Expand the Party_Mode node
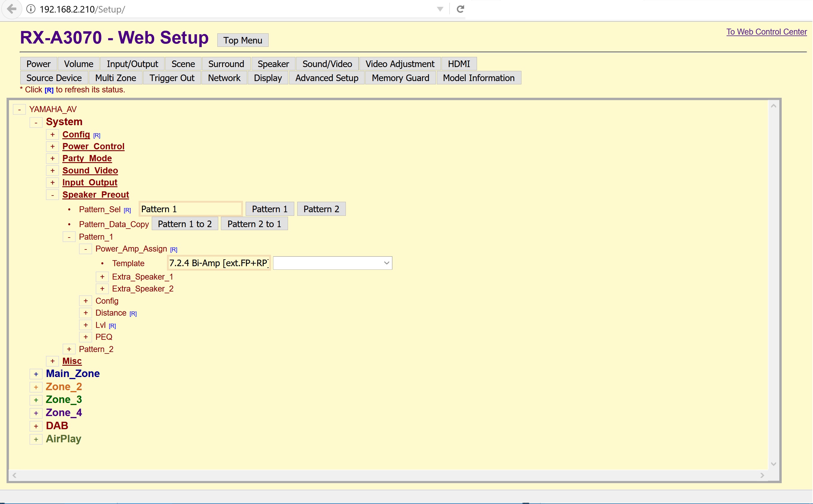This screenshot has width=813, height=504. coord(52,158)
